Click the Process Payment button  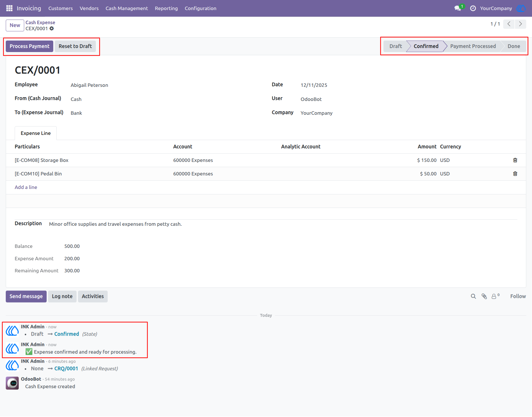pos(29,46)
